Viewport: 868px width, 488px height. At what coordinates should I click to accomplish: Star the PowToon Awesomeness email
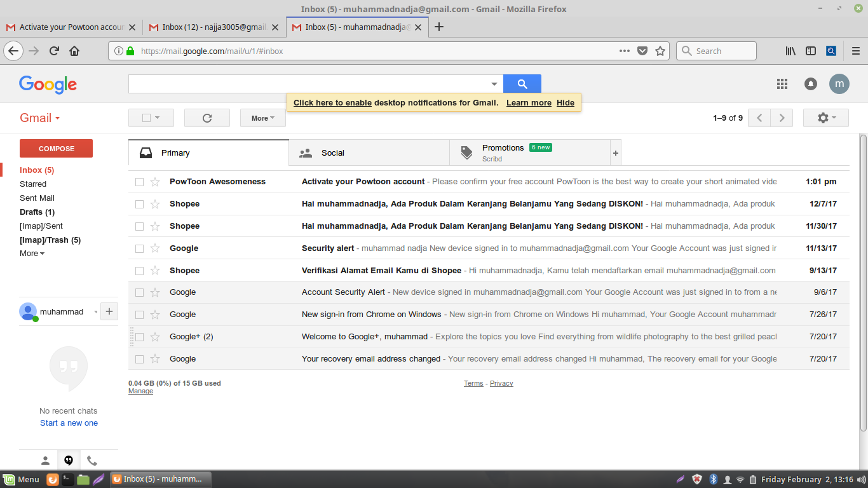pos(155,182)
